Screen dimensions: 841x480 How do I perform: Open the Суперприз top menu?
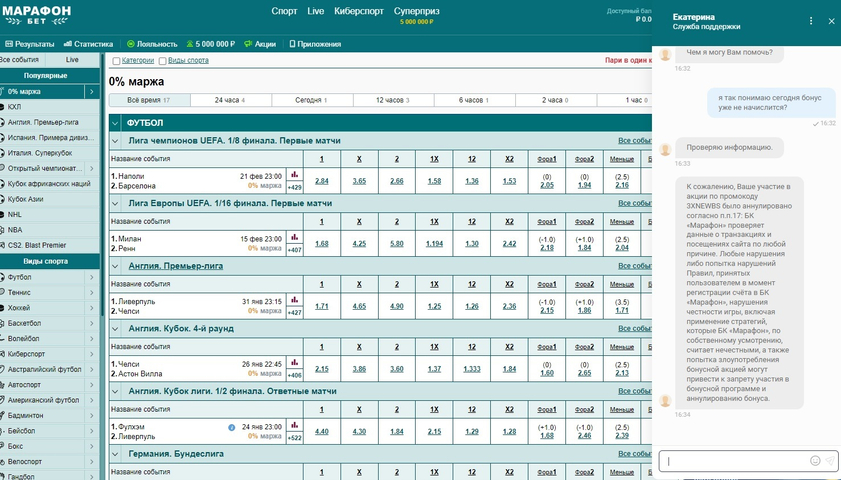point(417,11)
